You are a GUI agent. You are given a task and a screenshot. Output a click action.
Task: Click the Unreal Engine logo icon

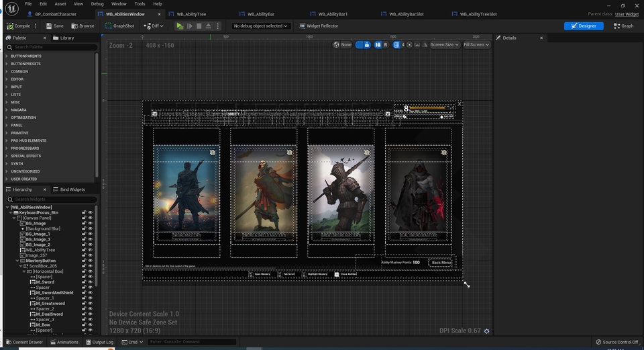[x=12, y=8]
